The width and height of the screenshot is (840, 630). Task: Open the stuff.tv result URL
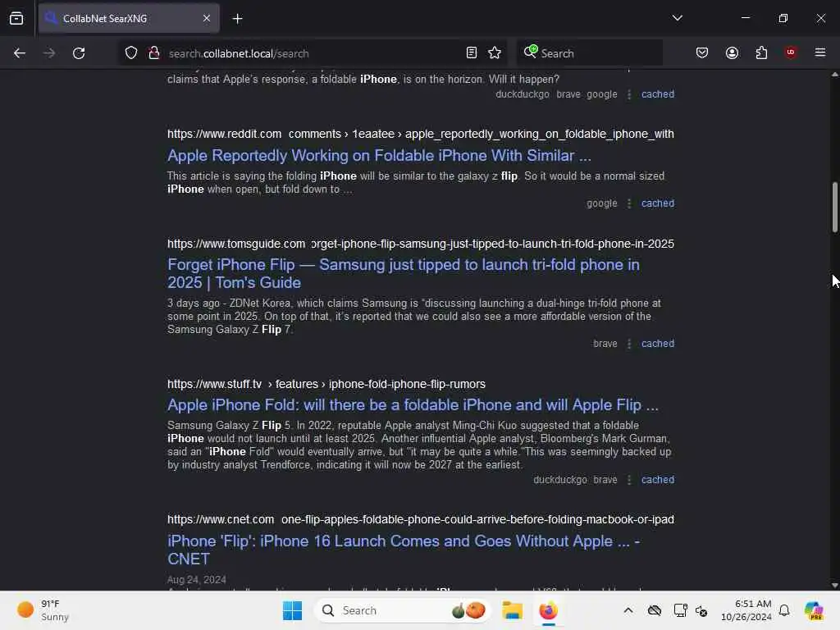[x=326, y=384]
